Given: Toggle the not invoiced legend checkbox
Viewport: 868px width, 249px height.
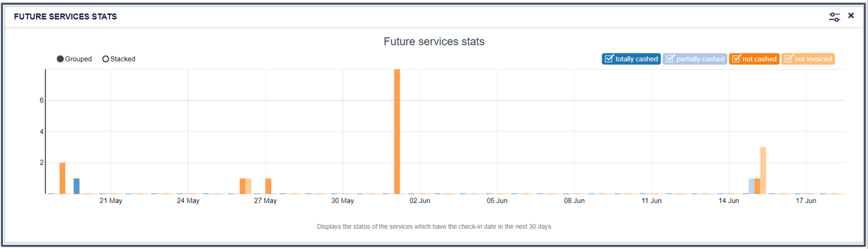Looking at the screenshot, I should point(788,59).
